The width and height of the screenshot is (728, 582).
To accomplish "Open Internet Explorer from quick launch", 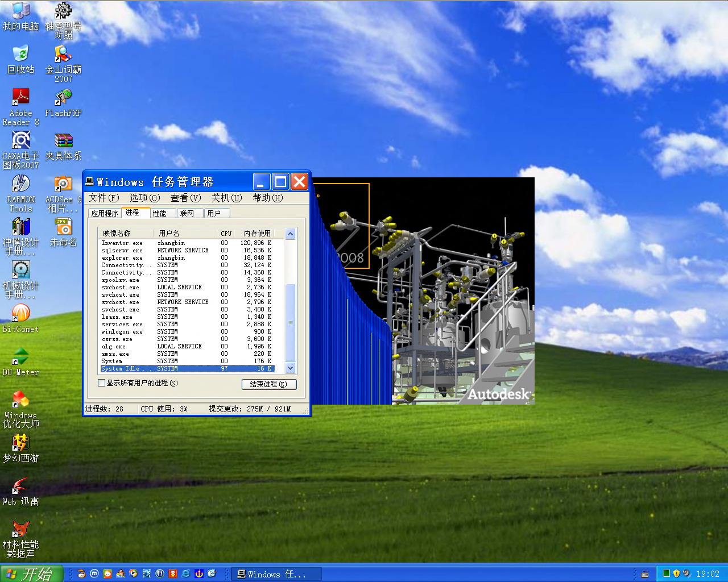I will pyautogui.click(x=185, y=573).
